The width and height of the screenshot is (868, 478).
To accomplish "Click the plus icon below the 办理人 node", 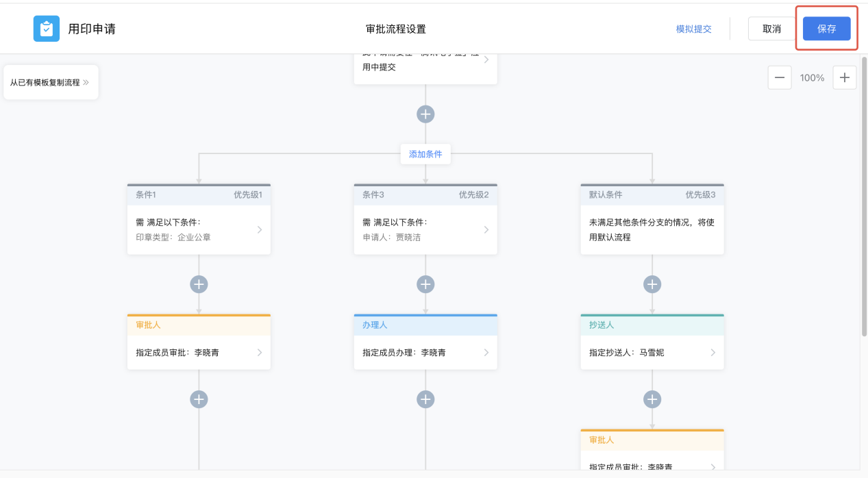I will tap(425, 399).
